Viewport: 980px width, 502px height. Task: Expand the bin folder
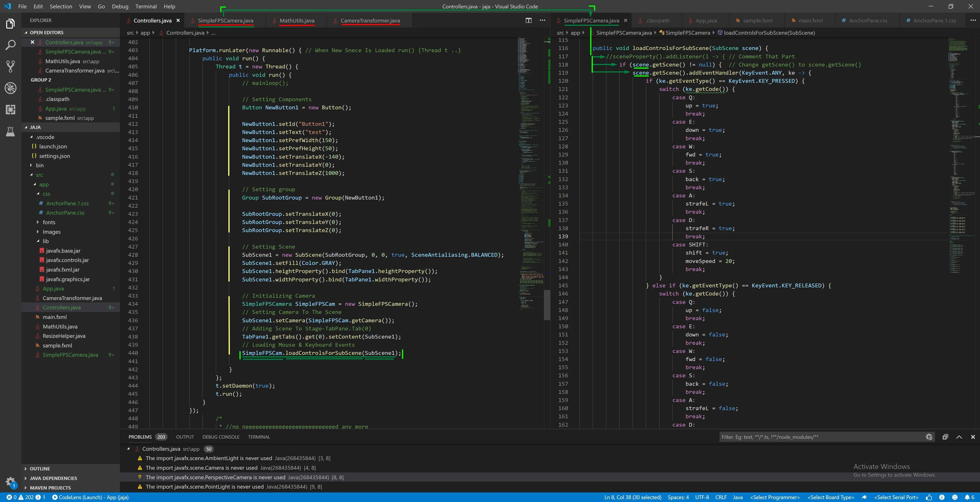31,165
